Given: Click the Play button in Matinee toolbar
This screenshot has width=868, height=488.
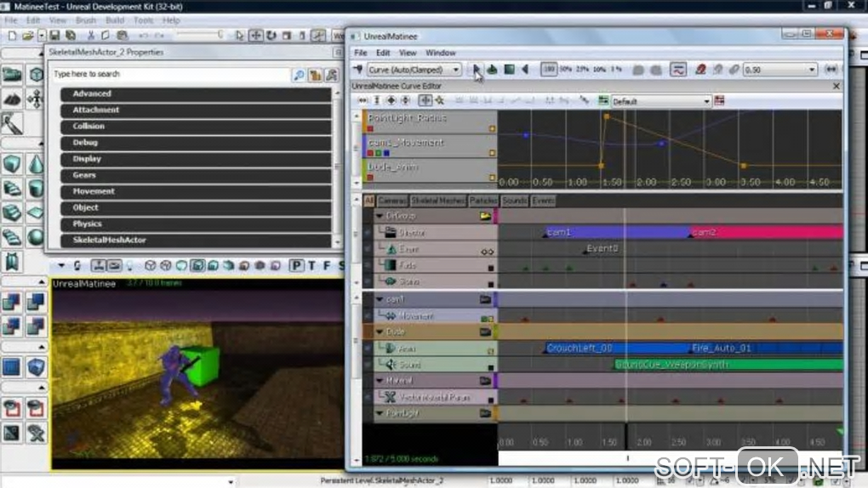Looking at the screenshot, I should (476, 70).
